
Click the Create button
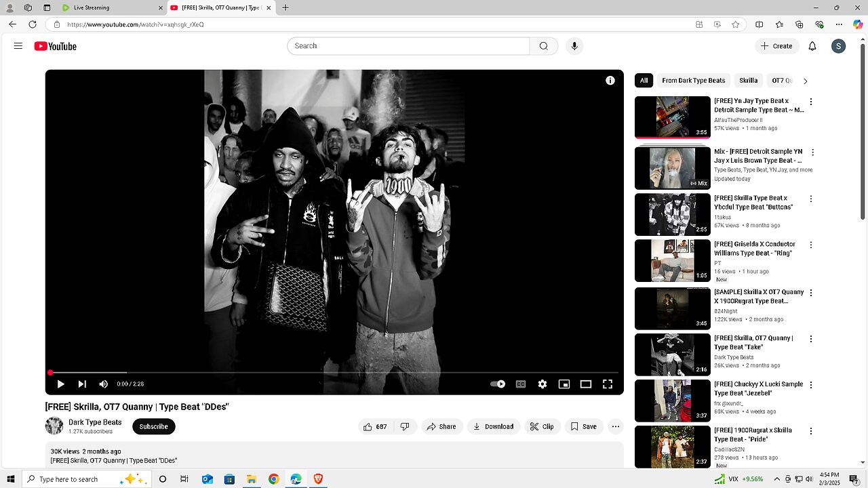(776, 46)
